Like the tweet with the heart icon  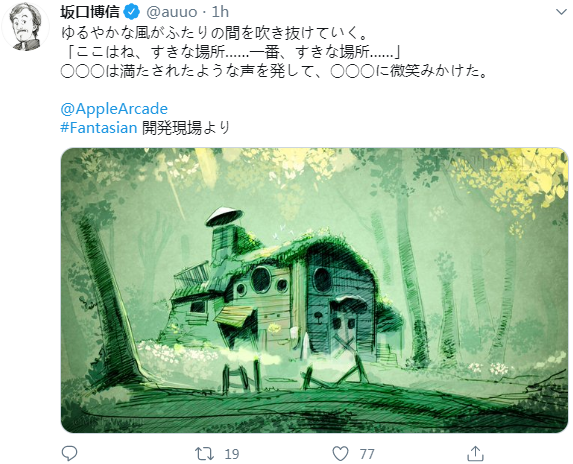(340, 454)
